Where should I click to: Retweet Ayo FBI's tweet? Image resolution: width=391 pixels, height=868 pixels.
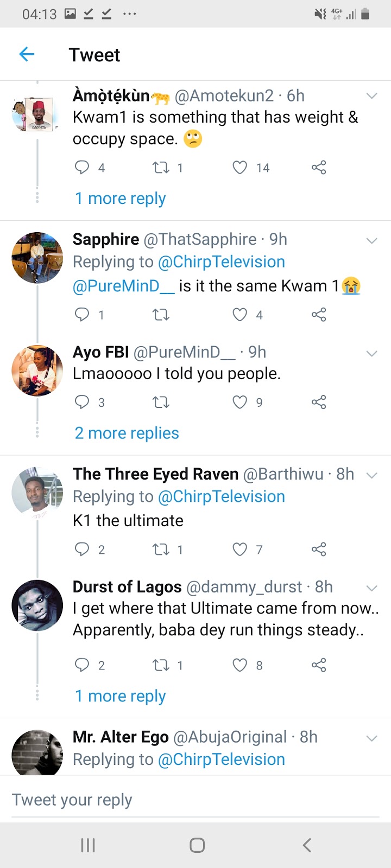(x=161, y=402)
